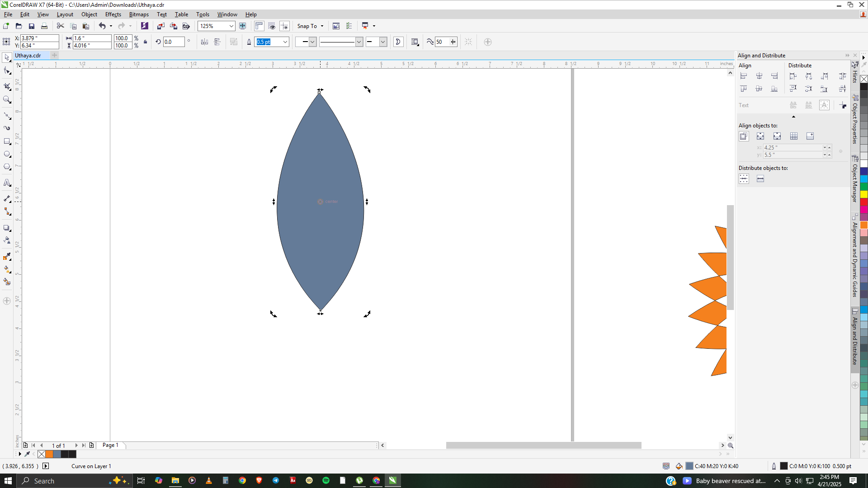The image size is (868, 488).
Task: Open the zoom level 125% dropdown
Action: (231, 26)
